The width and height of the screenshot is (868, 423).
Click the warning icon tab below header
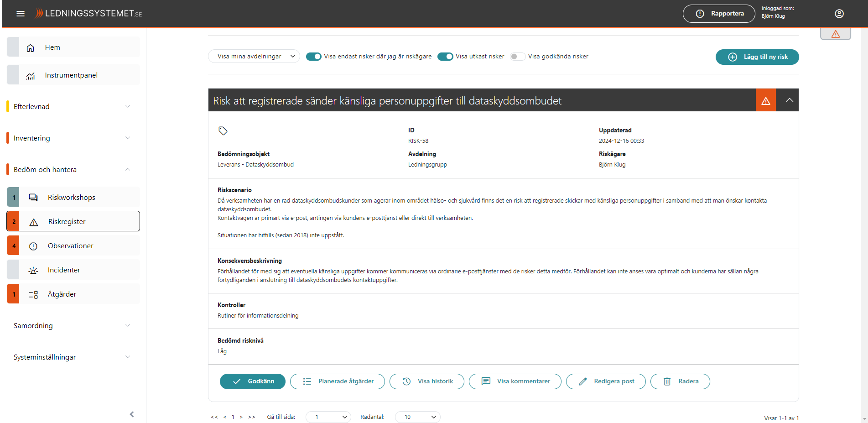835,34
